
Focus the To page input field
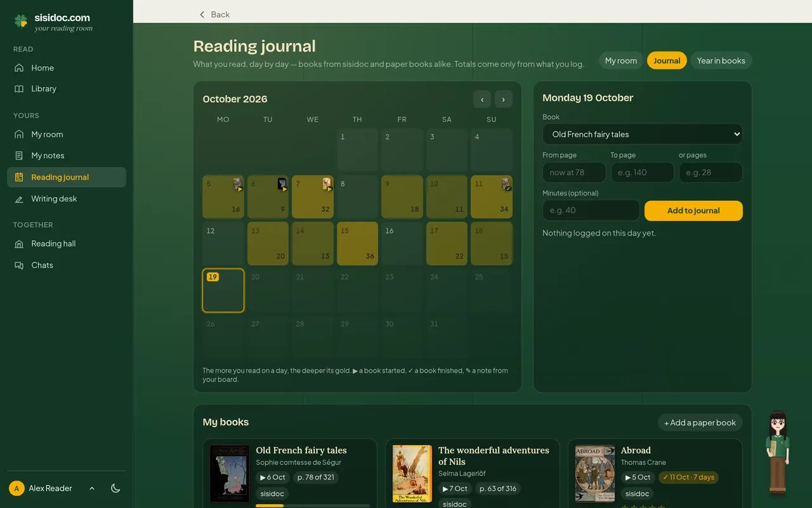(x=643, y=172)
